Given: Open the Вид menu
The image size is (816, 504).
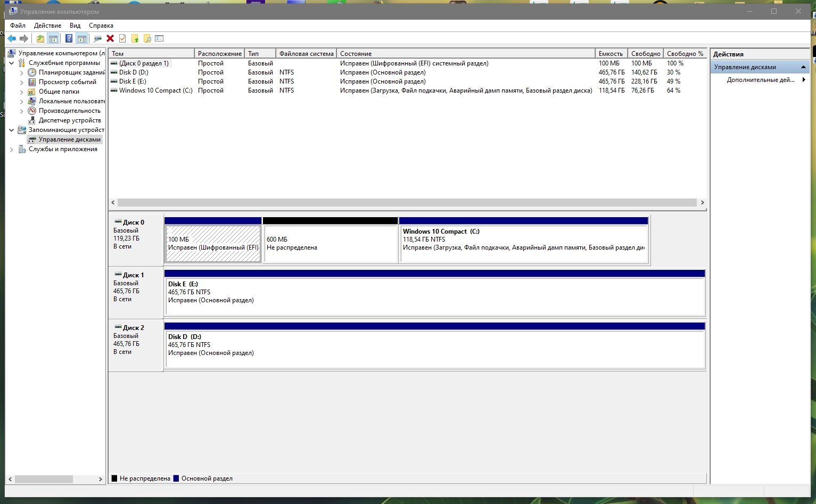Looking at the screenshot, I should (x=75, y=26).
